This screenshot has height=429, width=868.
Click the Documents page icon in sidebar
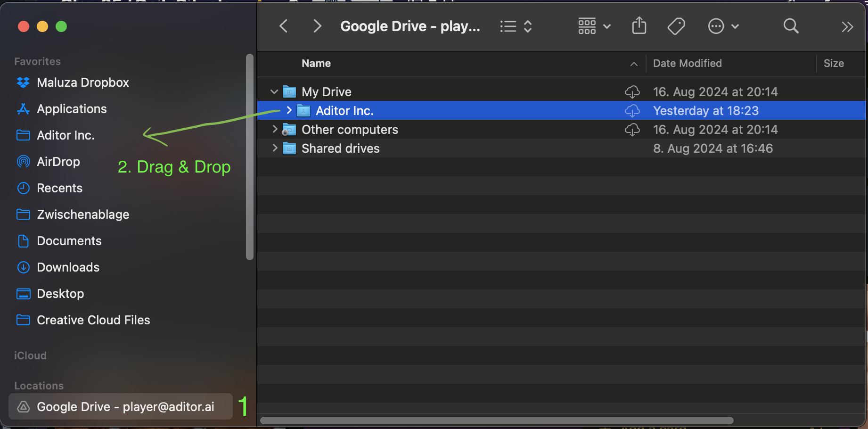[23, 241]
